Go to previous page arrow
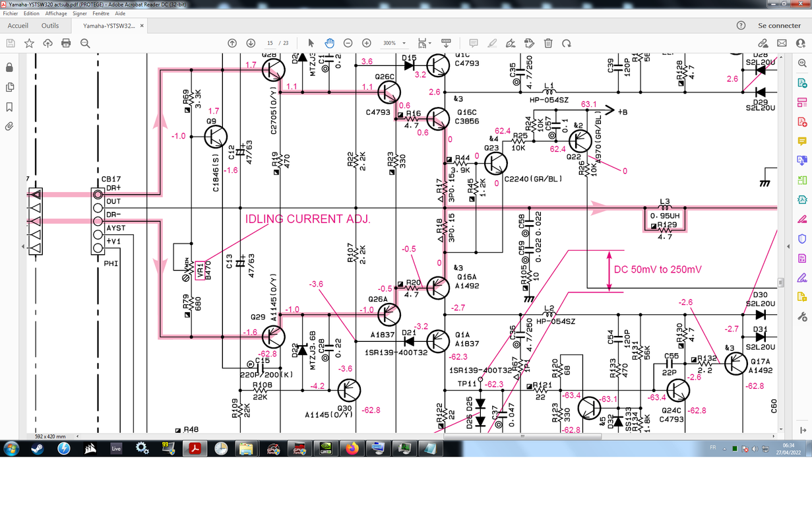 coord(232,43)
